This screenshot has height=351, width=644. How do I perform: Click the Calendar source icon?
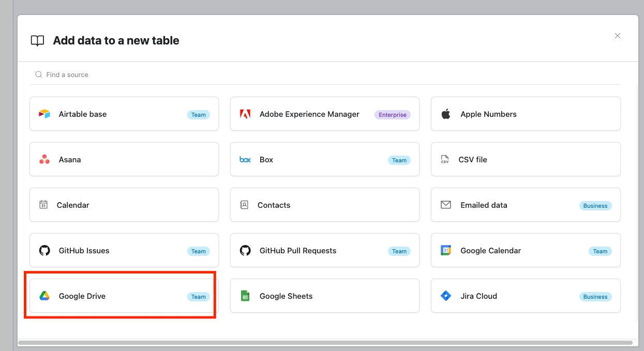point(43,205)
